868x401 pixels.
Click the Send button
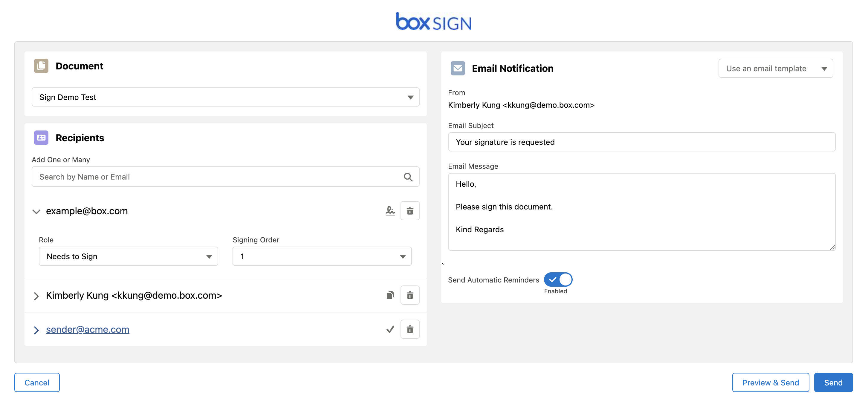pyautogui.click(x=833, y=382)
